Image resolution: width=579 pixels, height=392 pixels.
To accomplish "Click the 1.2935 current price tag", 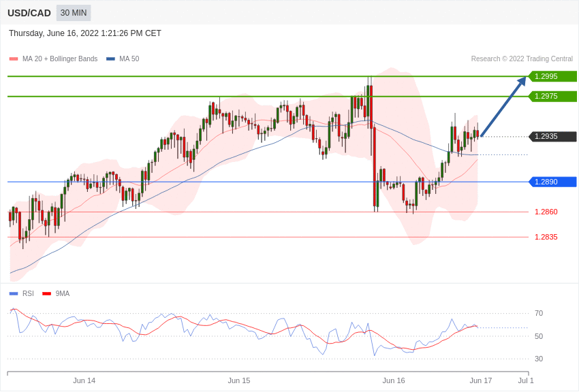I will 552,136.
